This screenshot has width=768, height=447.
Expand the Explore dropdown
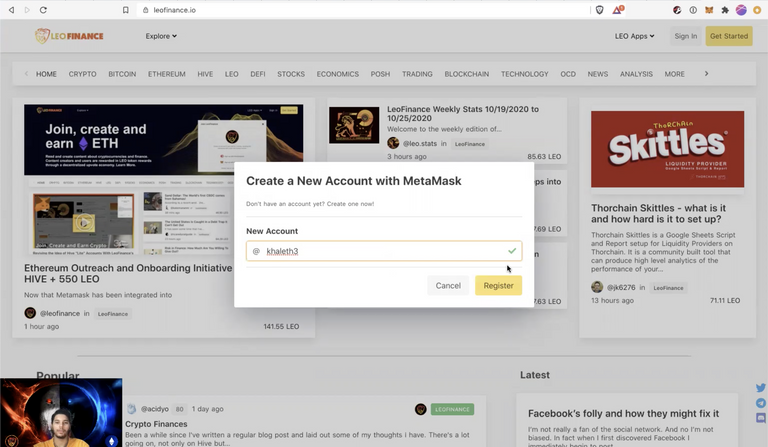161,36
